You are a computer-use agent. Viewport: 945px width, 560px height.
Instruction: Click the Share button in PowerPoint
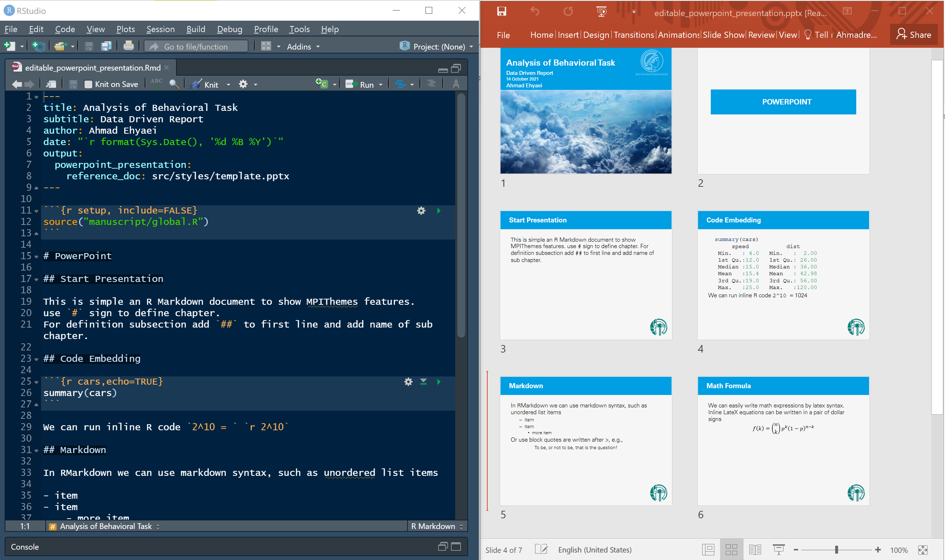(x=914, y=35)
